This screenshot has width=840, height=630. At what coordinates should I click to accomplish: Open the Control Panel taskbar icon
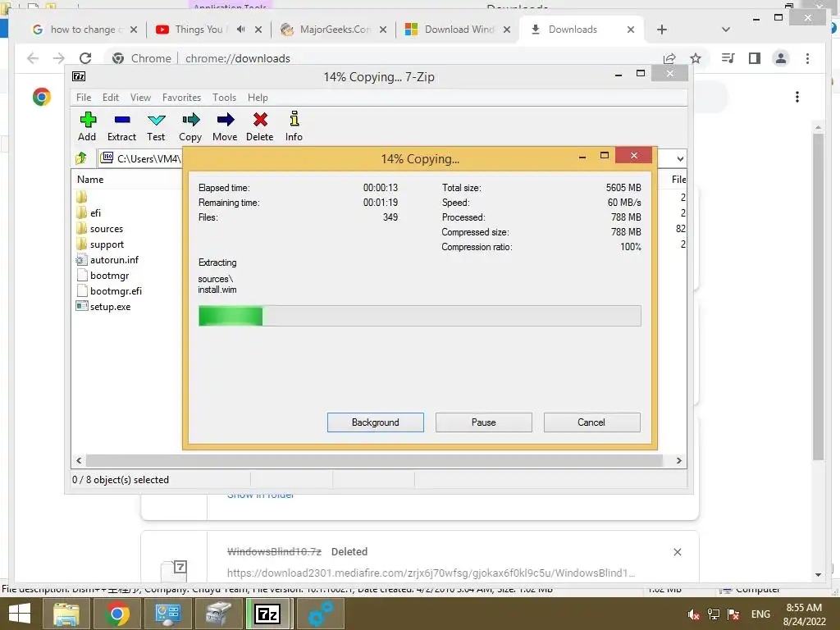pos(167,614)
